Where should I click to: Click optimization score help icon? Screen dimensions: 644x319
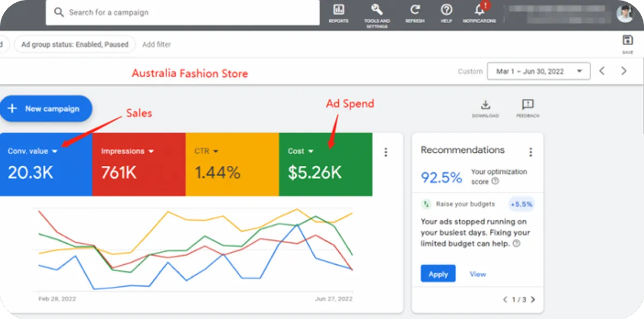click(495, 182)
